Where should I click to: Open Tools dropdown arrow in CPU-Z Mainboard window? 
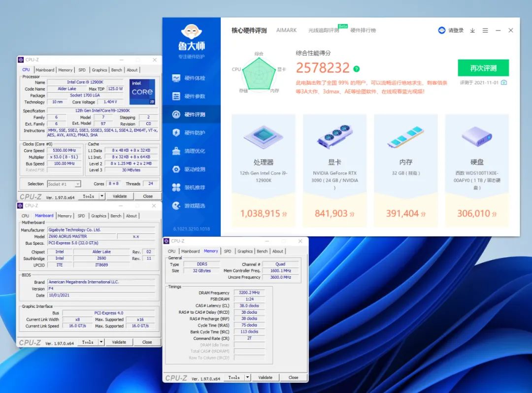101,342
